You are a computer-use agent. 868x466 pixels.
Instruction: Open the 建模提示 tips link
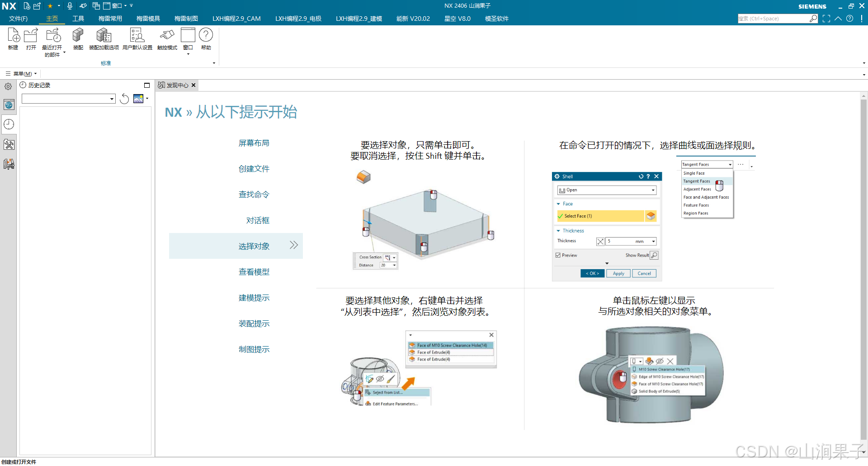254,298
